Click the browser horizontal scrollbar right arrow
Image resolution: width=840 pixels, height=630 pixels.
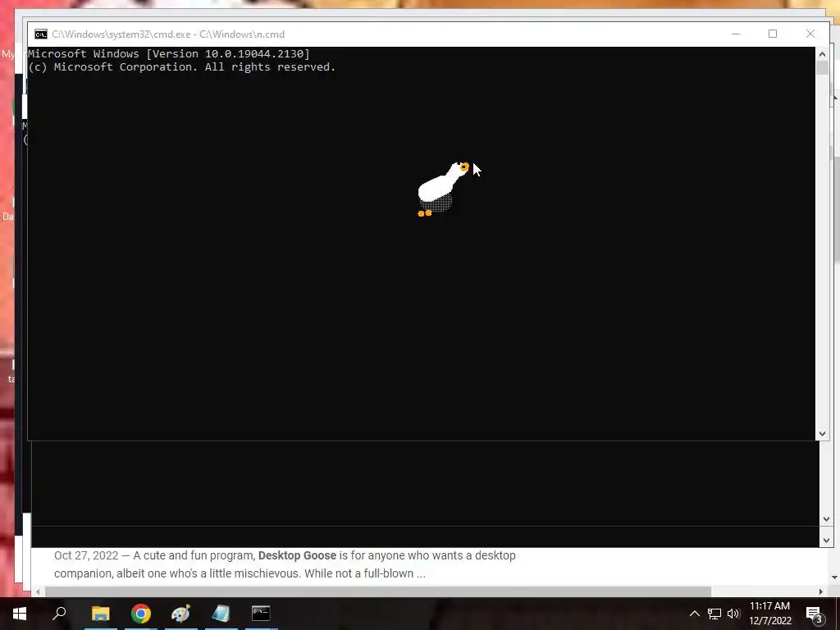coord(820,591)
